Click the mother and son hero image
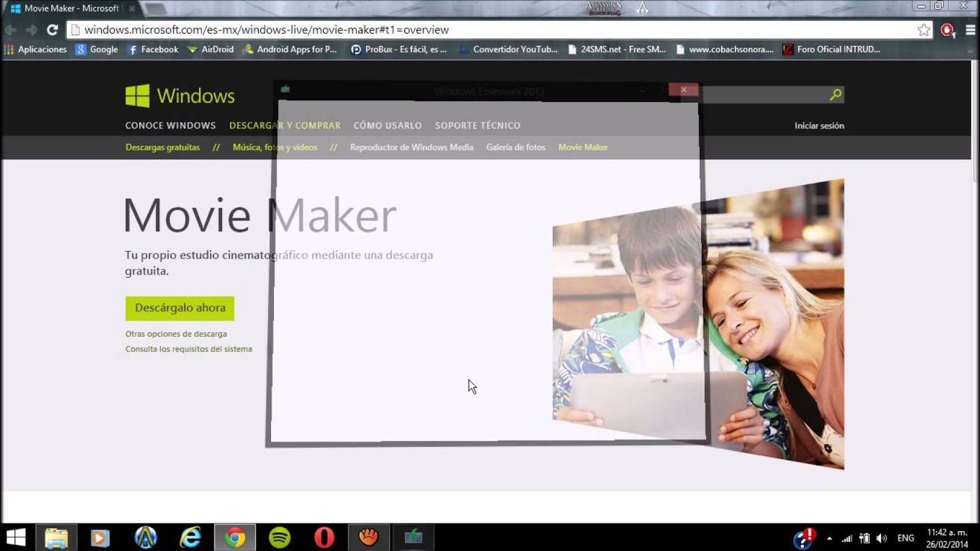Viewport: 980px width, 551px height. coord(698,324)
